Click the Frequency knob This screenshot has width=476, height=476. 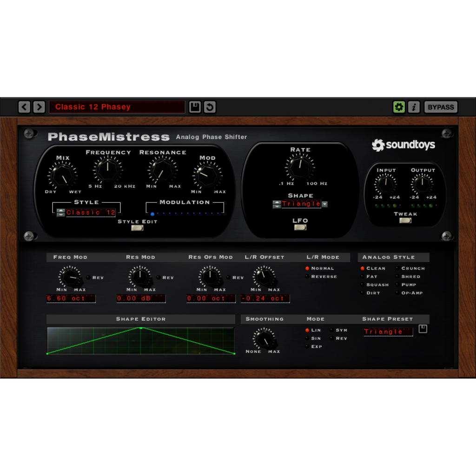[108, 170]
